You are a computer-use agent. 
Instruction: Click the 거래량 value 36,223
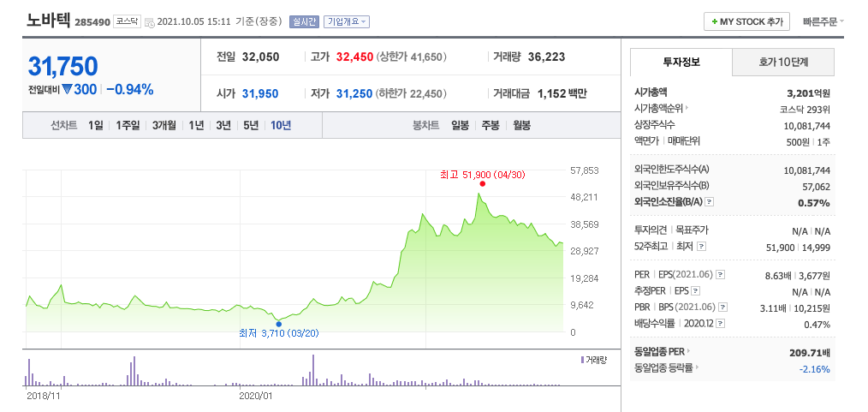pyautogui.click(x=546, y=57)
